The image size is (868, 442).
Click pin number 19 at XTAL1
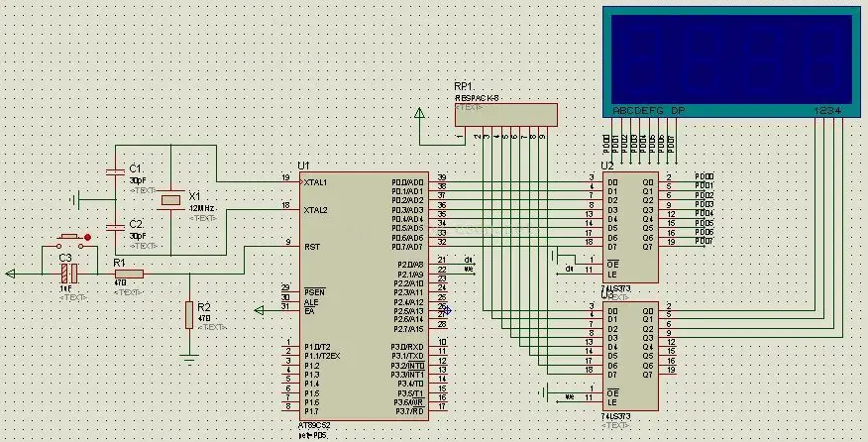click(286, 177)
